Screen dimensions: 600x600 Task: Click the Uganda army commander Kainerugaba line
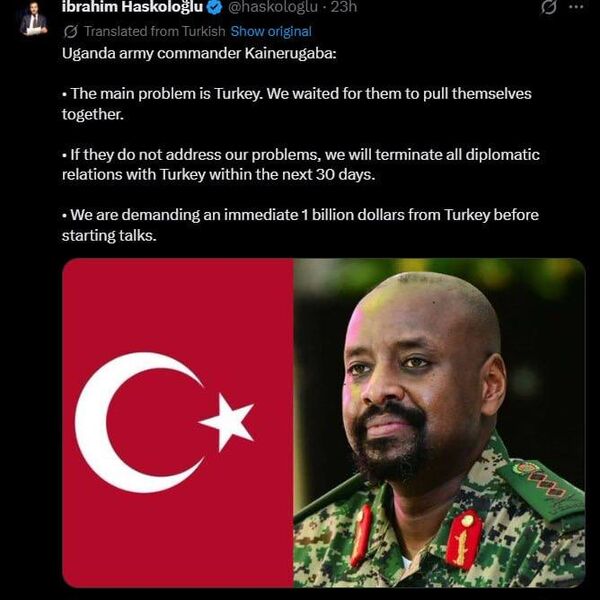pos(199,54)
